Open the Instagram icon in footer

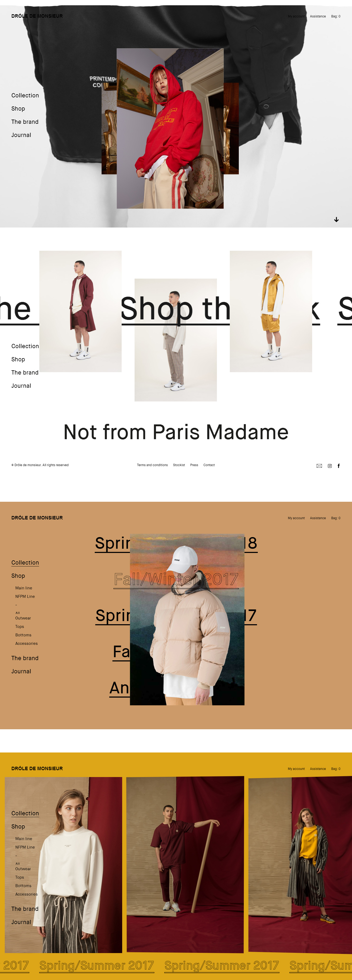point(330,466)
